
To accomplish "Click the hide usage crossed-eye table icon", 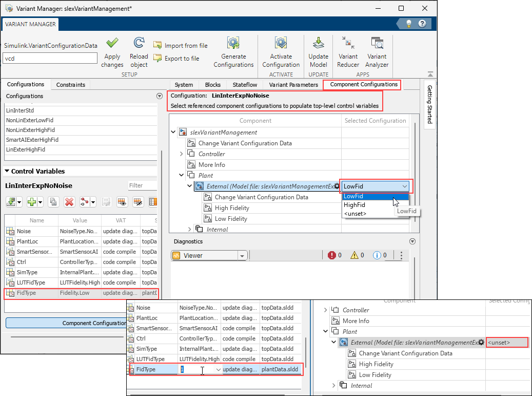I will [137, 202].
